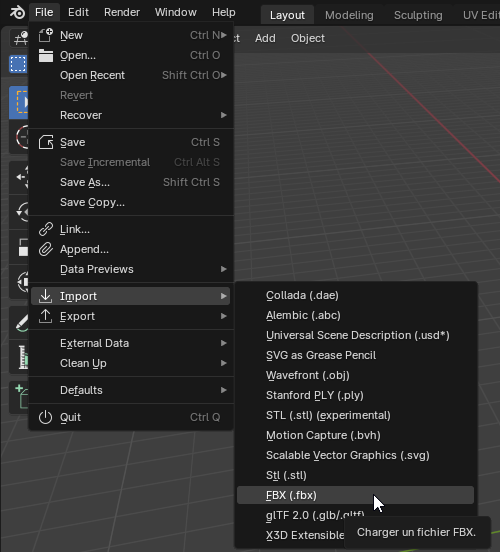Expand the Data Previews submenu
Screen dimensions: 500x552
[131, 269]
